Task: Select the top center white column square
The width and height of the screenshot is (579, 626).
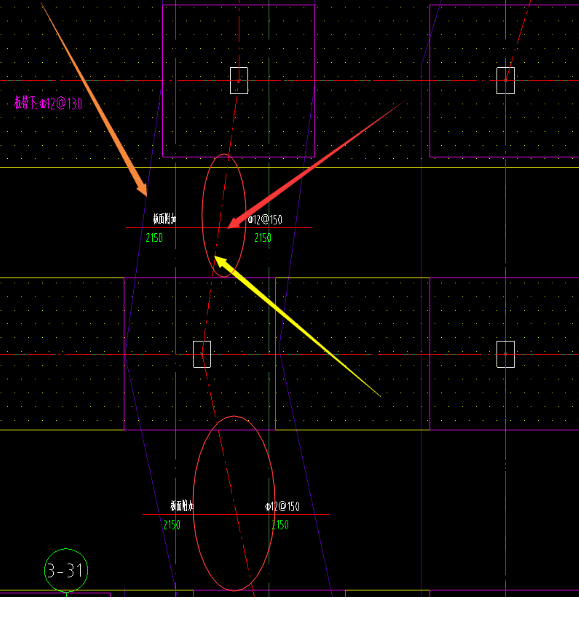Action: pos(239,81)
